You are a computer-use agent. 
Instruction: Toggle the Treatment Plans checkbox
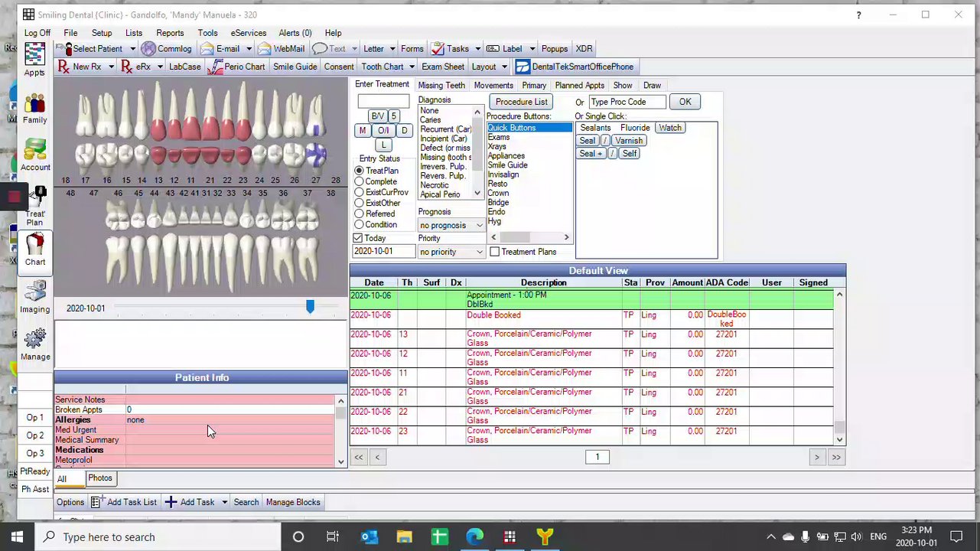pos(494,252)
